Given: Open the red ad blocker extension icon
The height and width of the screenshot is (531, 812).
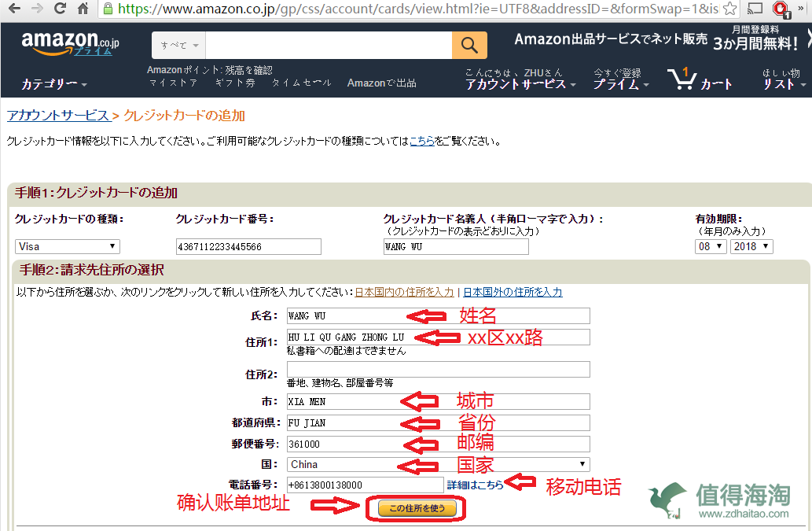Looking at the screenshot, I should coord(780,9).
